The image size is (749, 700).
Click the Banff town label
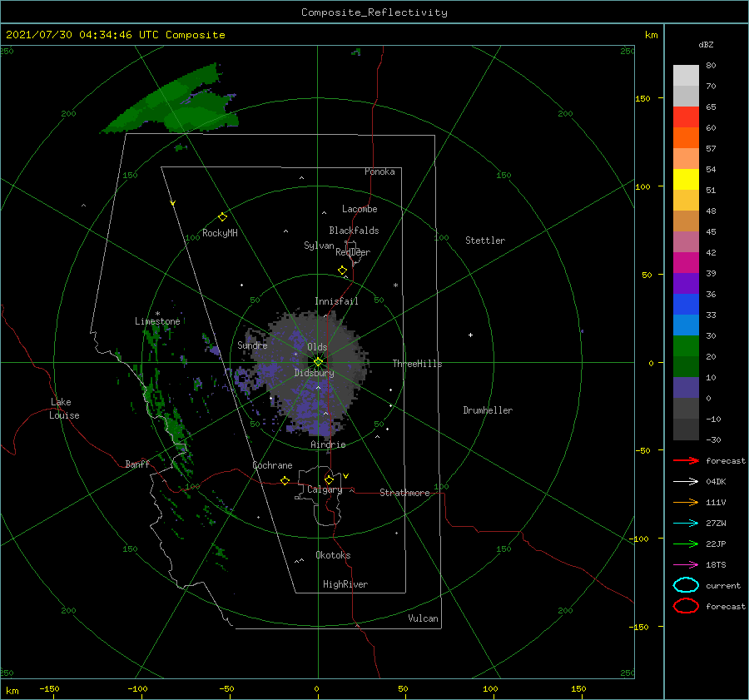tap(137, 464)
